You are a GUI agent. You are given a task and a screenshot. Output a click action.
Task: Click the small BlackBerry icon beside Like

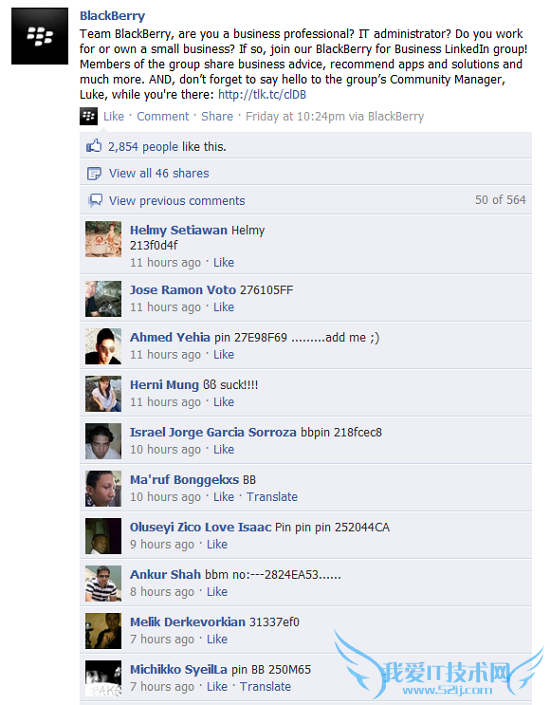coord(89,116)
